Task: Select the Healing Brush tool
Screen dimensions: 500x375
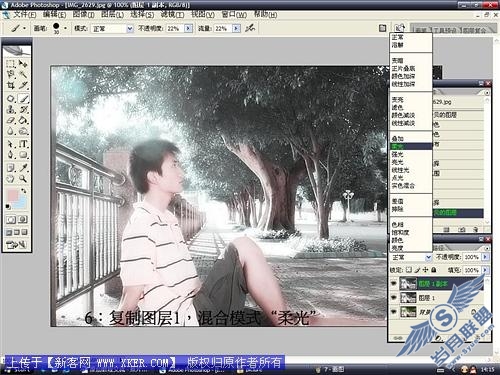Action: pyautogui.click(x=11, y=99)
